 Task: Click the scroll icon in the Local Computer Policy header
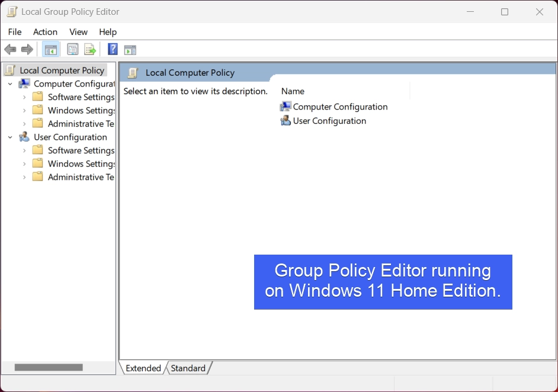pyautogui.click(x=133, y=73)
